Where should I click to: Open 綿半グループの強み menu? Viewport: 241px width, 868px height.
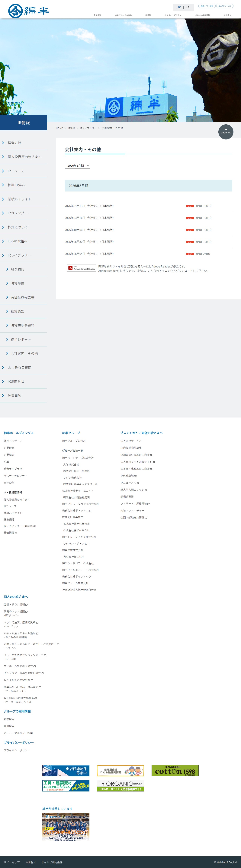coord(123,15)
